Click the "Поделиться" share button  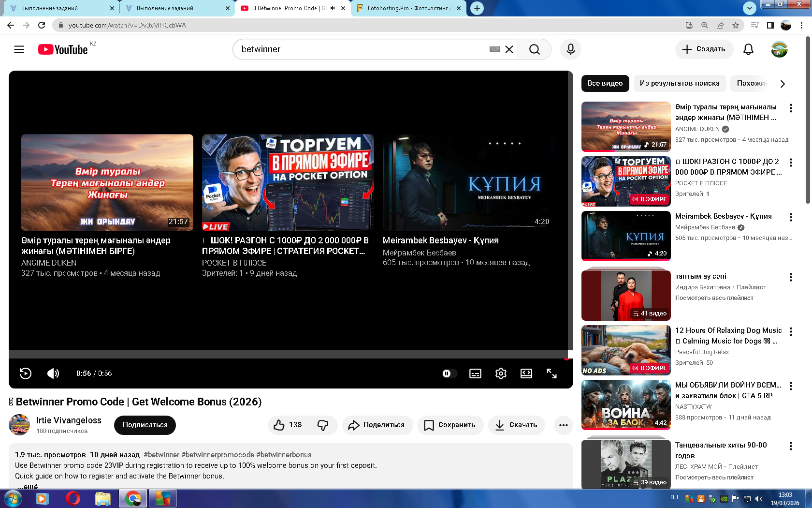(x=377, y=425)
